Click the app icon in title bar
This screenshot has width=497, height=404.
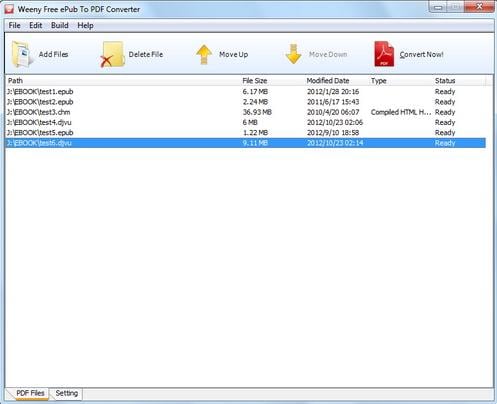click(x=9, y=9)
